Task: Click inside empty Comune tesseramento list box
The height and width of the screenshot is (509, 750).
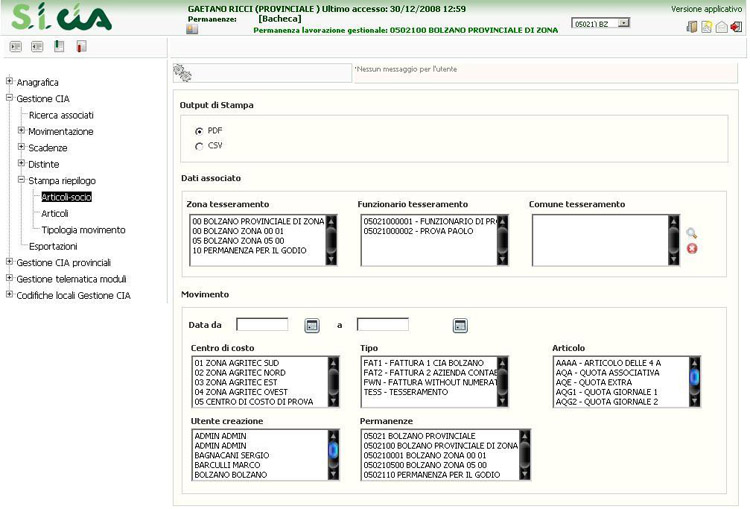Action: (600, 240)
